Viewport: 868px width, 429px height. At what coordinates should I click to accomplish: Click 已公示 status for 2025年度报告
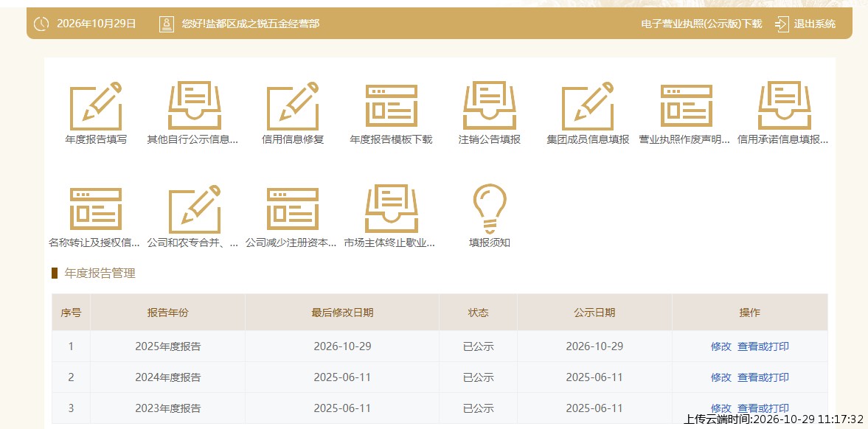(479, 346)
